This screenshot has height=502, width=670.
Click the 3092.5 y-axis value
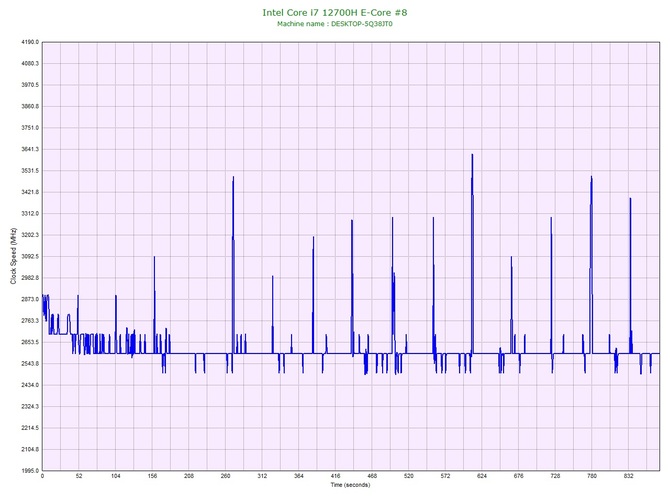point(30,256)
